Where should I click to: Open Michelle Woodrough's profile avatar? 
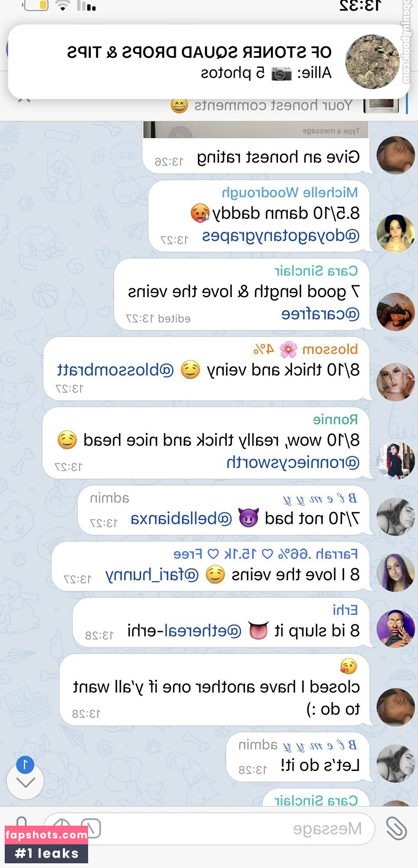click(x=395, y=233)
